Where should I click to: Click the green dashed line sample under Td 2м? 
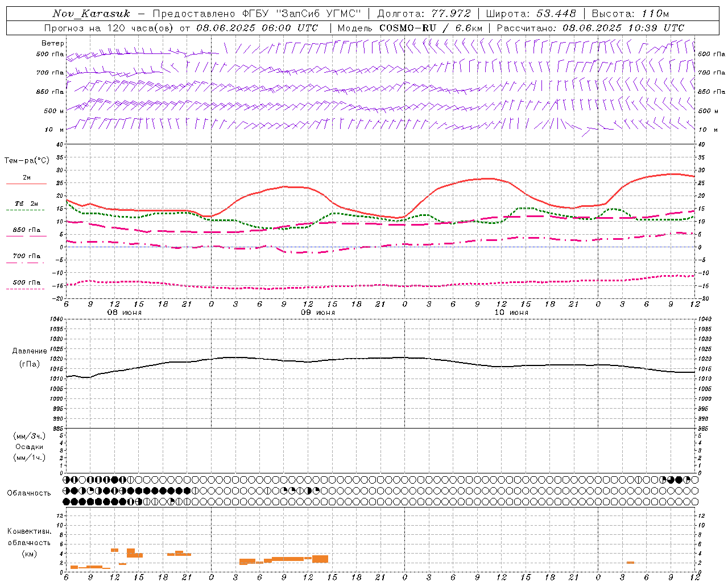[25, 210]
